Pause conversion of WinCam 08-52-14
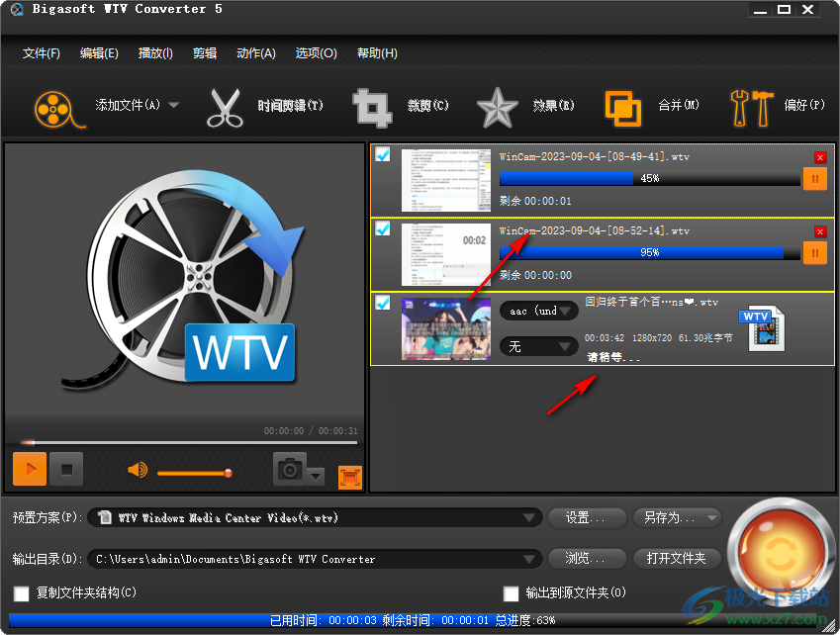This screenshot has height=635, width=840. click(x=815, y=253)
